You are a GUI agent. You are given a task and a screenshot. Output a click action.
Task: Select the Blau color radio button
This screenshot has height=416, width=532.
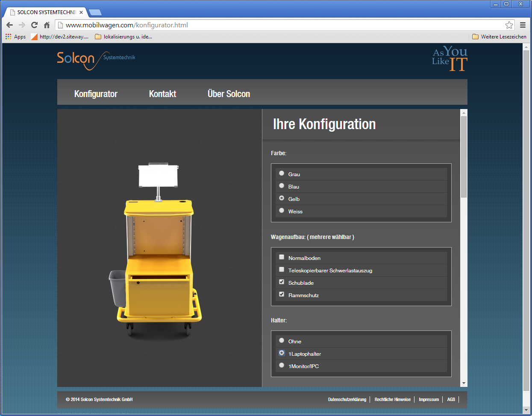coord(282,186)
